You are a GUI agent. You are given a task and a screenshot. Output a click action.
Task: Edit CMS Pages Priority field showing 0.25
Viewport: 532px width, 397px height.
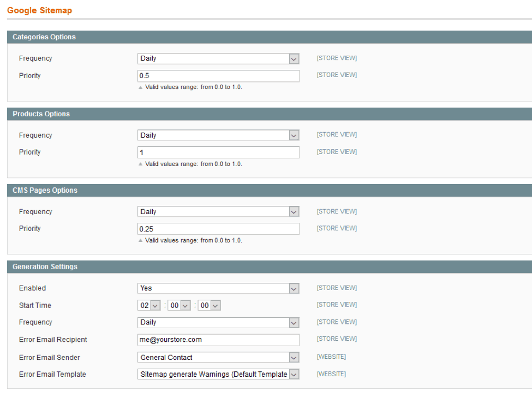click(x=218, y=229)
